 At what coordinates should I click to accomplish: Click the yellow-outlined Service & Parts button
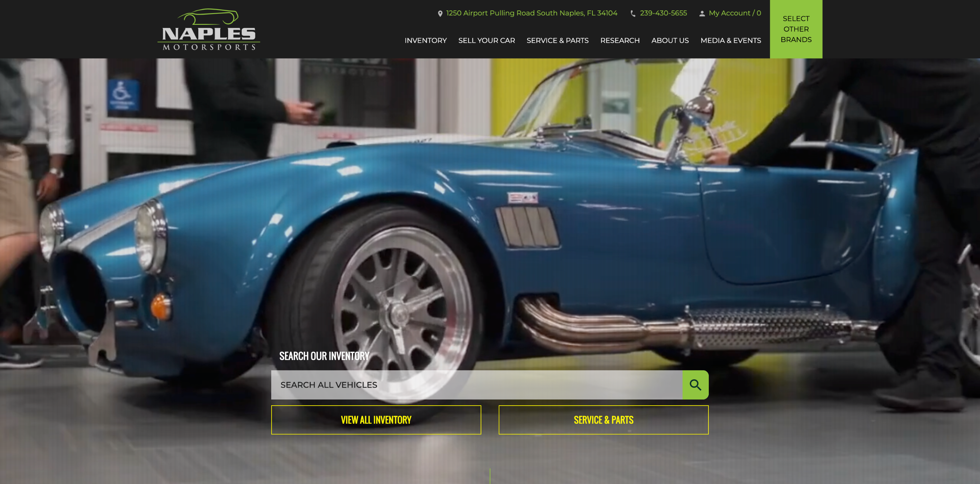[604, 420]
